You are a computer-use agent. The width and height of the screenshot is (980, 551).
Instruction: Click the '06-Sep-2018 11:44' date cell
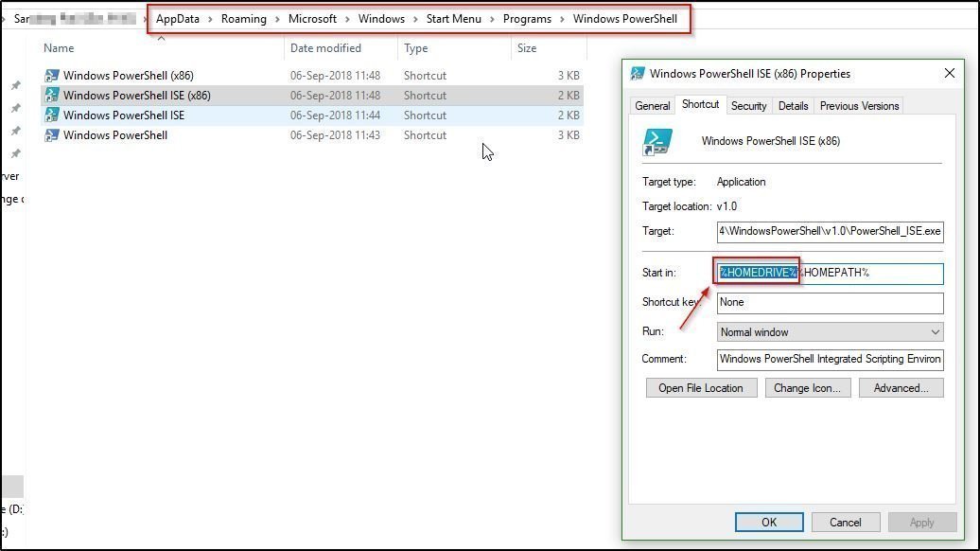click(x=335, y=116)
